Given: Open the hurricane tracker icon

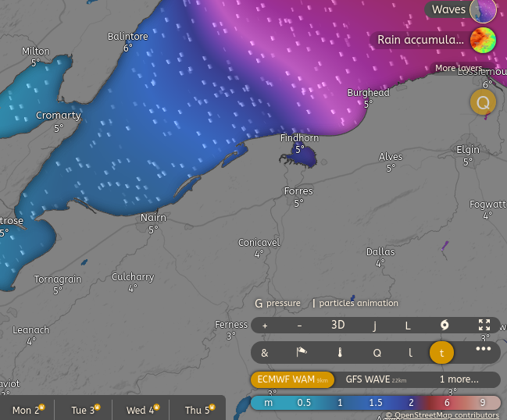Looking at the screenshot, I should click(x=445, y=326).
